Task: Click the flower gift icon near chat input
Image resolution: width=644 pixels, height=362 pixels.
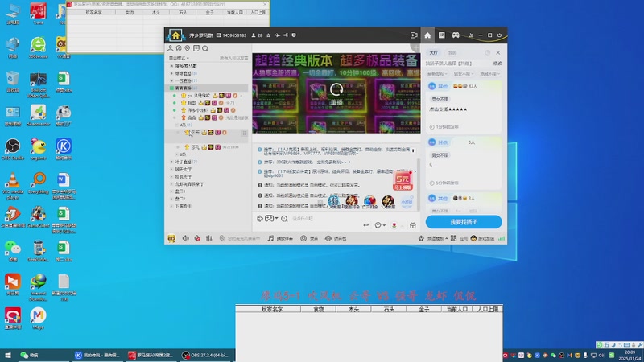Action: click(x=394, y=225)
